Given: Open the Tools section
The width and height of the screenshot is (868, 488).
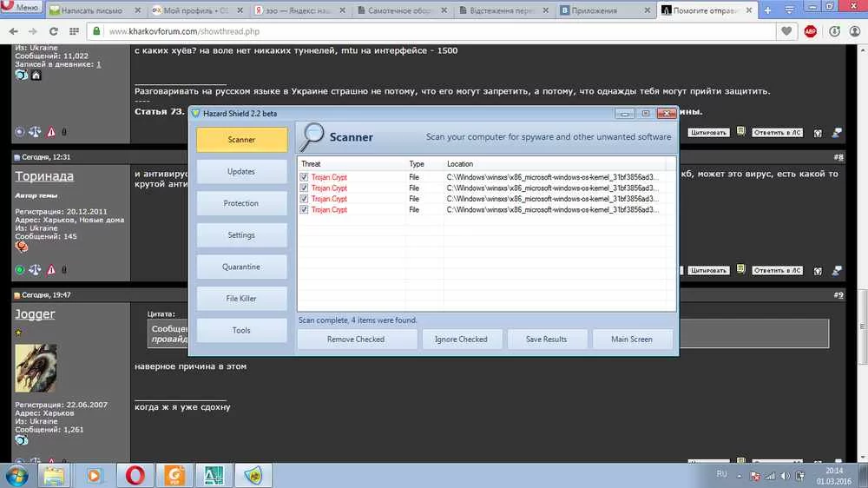Looking at the screenshot, I should click(241, 330).
